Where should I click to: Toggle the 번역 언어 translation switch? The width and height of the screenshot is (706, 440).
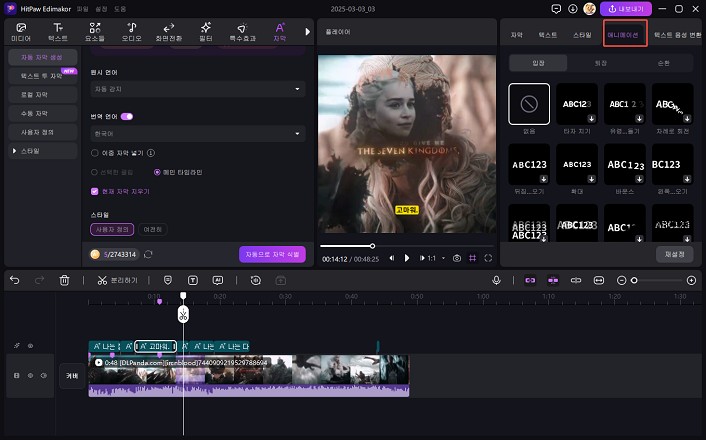126,116
